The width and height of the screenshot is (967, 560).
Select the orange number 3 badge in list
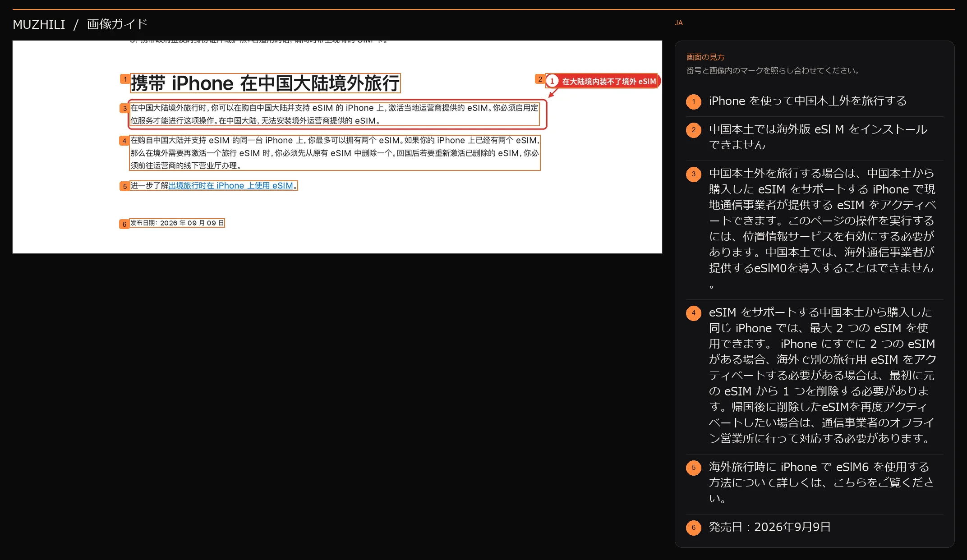pyautogui.click(x=693, y=174)
